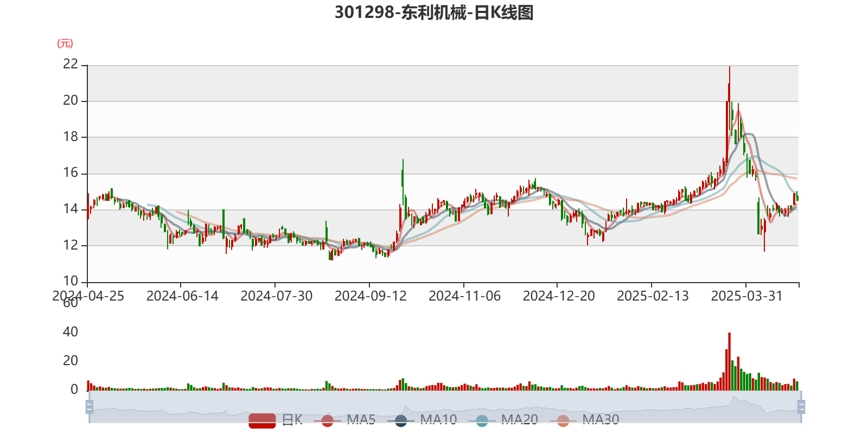Click the 2024-07-30 date axis label
Viewport: 868px width, 434px height.
(x=277, y=296)
